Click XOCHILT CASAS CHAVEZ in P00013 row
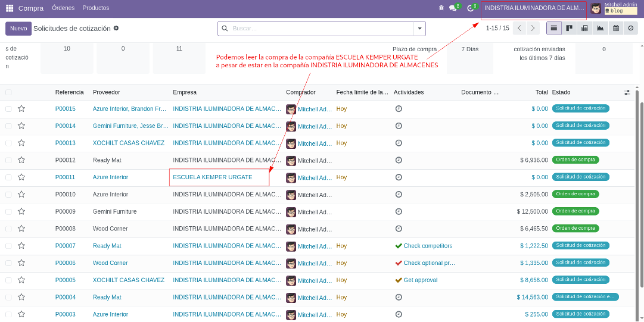The height and width of the screenshot is (322, 644). pyautogui.click(x=129, y=143)
